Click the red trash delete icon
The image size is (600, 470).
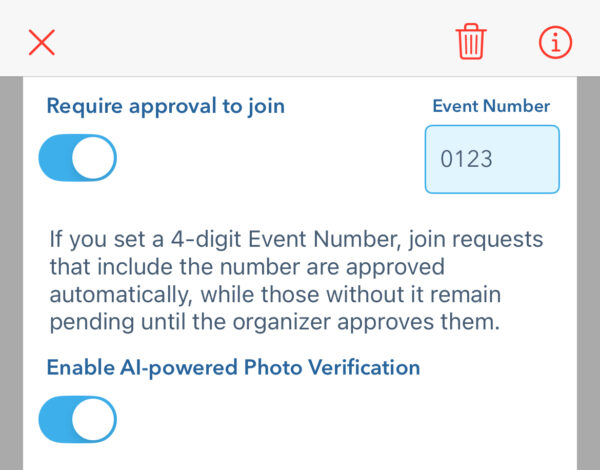(471, 42)
